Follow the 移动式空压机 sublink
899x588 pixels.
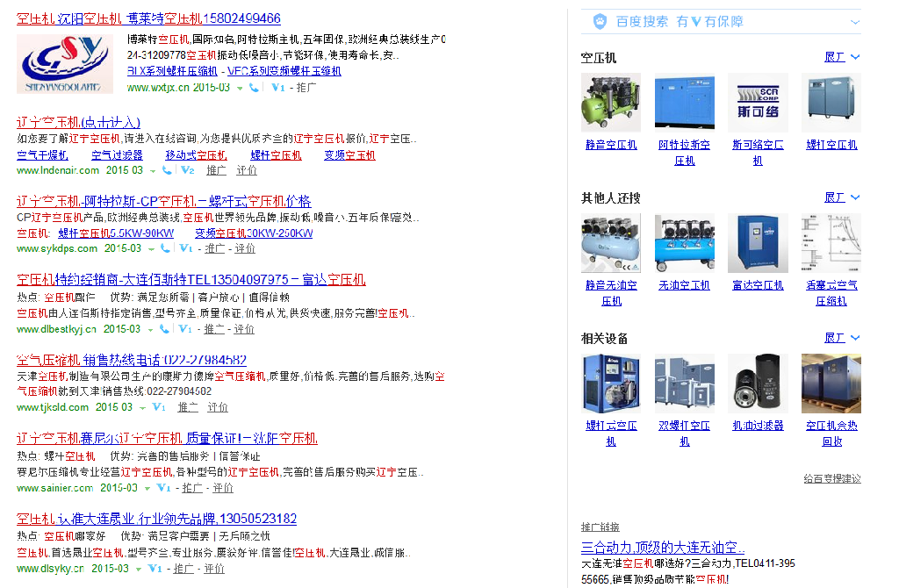pos(196,154)
